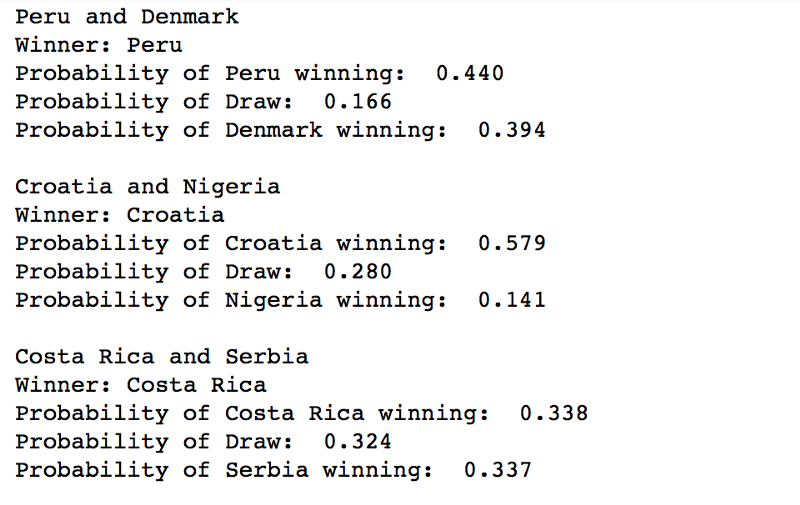Image resolution: width=800 pixels, height=505 pixels.
Task: Click the Denmark winning probability 0.394
Action: click(512, 130)
